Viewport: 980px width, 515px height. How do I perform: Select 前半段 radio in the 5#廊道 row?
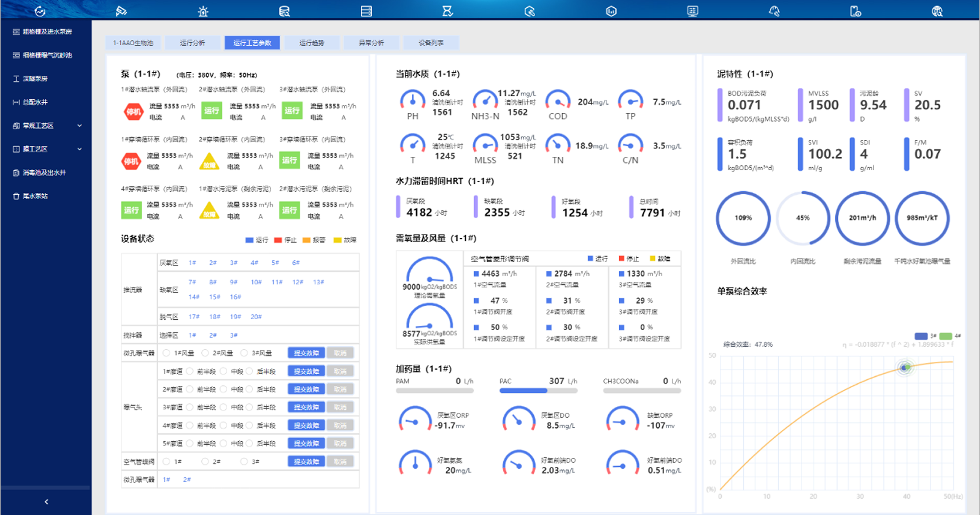[x=189, y=443]
